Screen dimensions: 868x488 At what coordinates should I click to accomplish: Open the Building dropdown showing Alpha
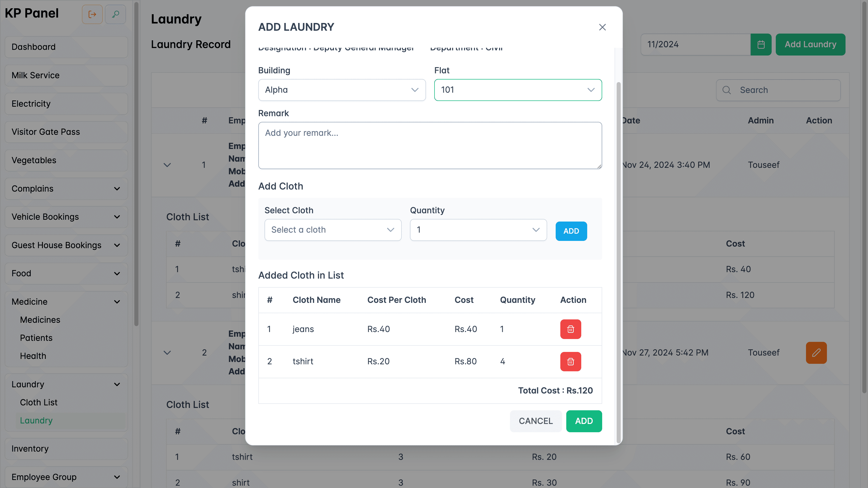(x=342, y=90)
